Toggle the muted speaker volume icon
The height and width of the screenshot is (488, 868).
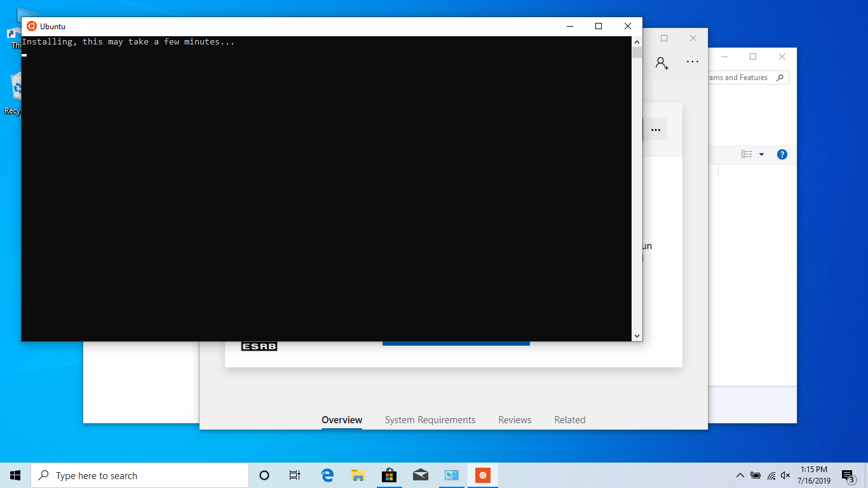(785, 475)
